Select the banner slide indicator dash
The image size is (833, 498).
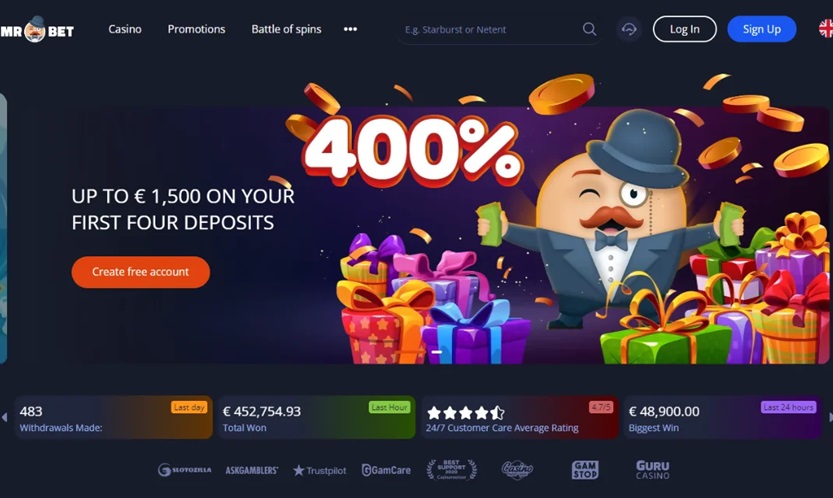pos(437,352)
